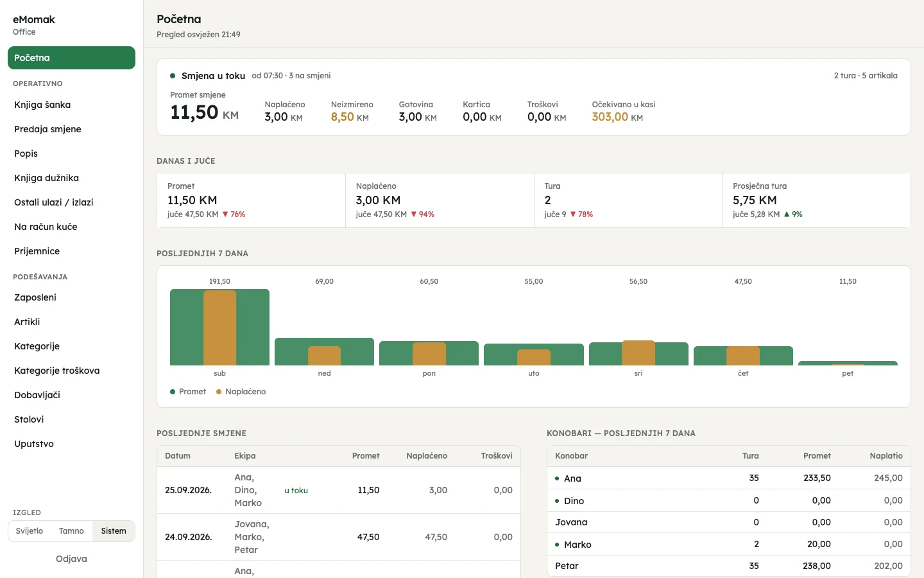Click the Saturday (sub) revenue bar
The image size is (924, 578).
219,327
